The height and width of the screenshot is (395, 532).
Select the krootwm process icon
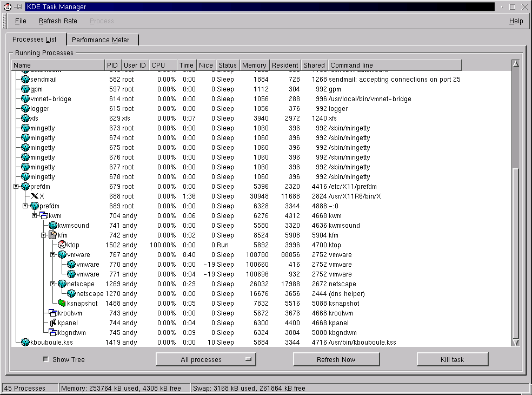(53, 313)
